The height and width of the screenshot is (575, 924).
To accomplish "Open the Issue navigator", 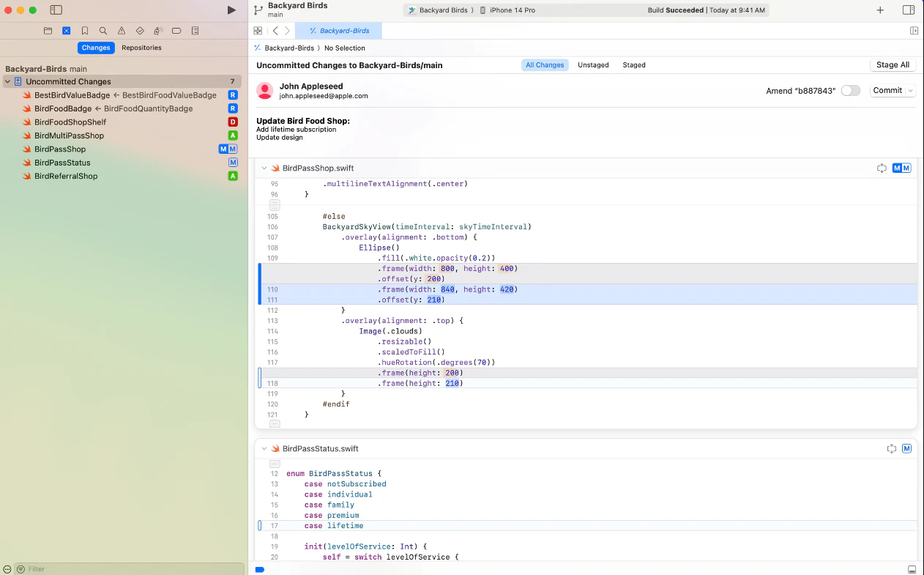I will (122, 31).
